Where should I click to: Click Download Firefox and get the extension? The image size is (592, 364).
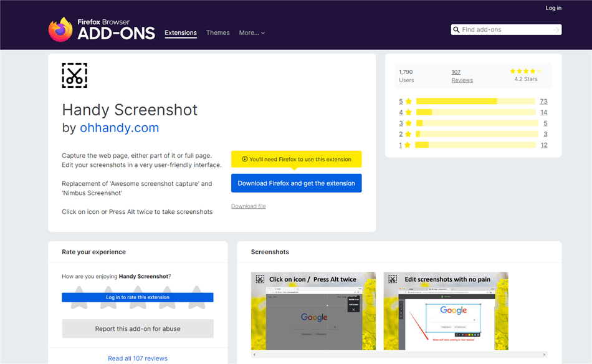(297, 183)
